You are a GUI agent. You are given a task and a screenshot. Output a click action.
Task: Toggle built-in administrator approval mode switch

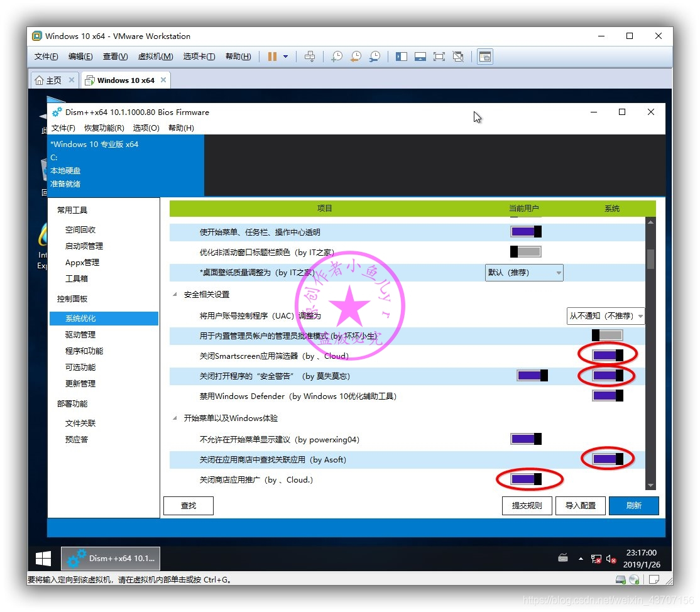tap(607, 336)
